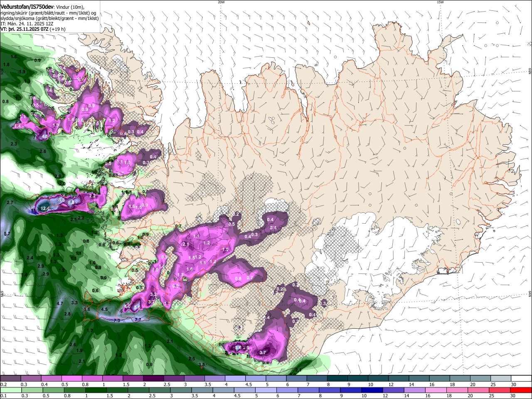Click the 'slydda/snjókoma' header line

pos(49,18)
